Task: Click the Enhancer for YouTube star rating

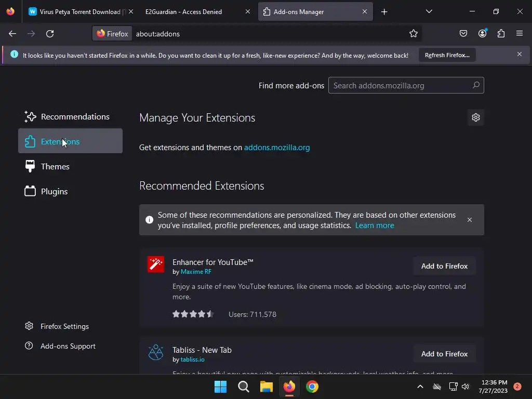Action: pyautogui.click(x=193, y=314)
